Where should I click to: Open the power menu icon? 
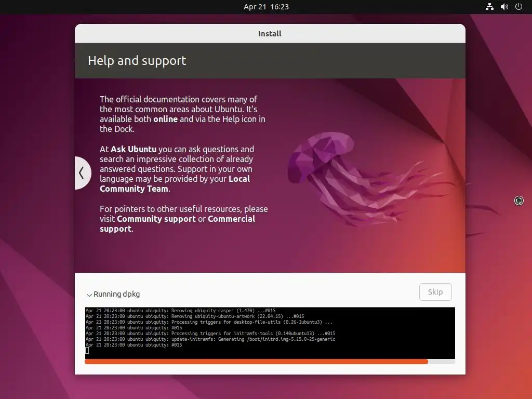[x=518, y=7]
